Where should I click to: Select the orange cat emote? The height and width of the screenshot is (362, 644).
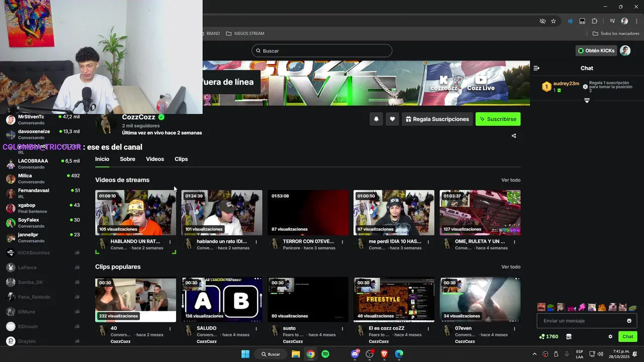602,307
